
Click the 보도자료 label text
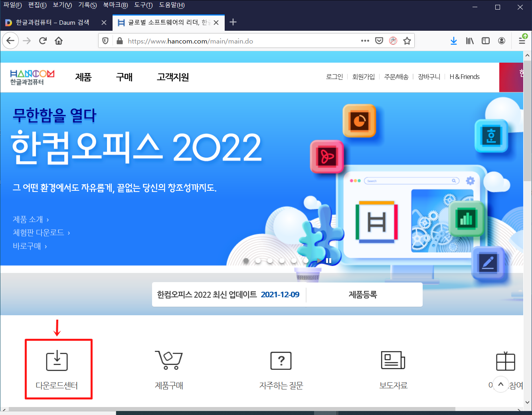(x=394, y=385)
